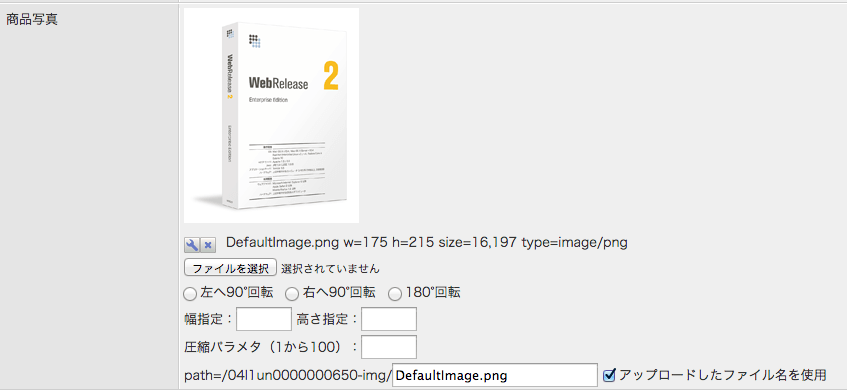Click the ファイルを選択 button
Viewport: 847px width, 391px height.
tap(231, 268)
